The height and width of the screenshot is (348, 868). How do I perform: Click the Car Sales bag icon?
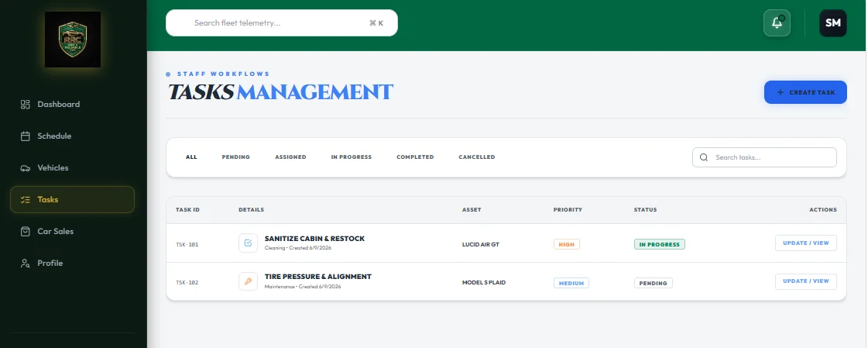click(x=25, y=232)
